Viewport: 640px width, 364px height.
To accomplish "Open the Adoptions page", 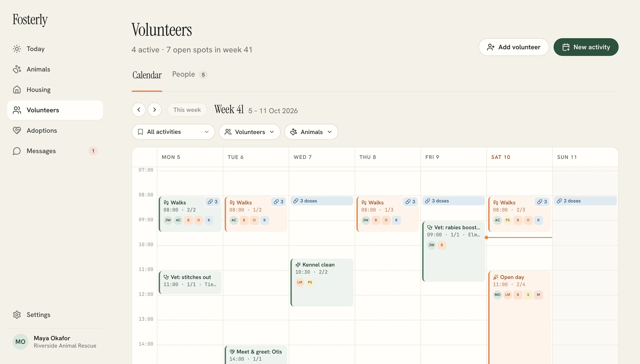I will coord(55,131).
